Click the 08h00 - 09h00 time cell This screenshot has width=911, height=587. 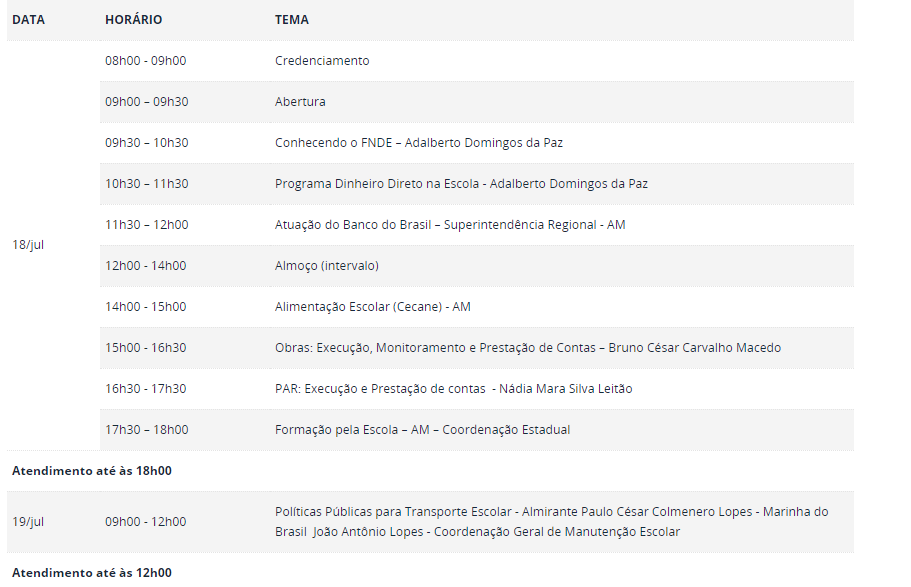click(x=146, y=61)
